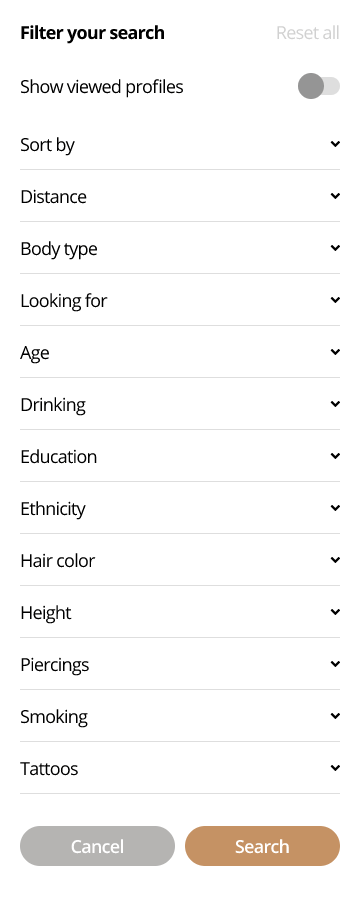
Task: Click the Search button
Action: (262, 846)
